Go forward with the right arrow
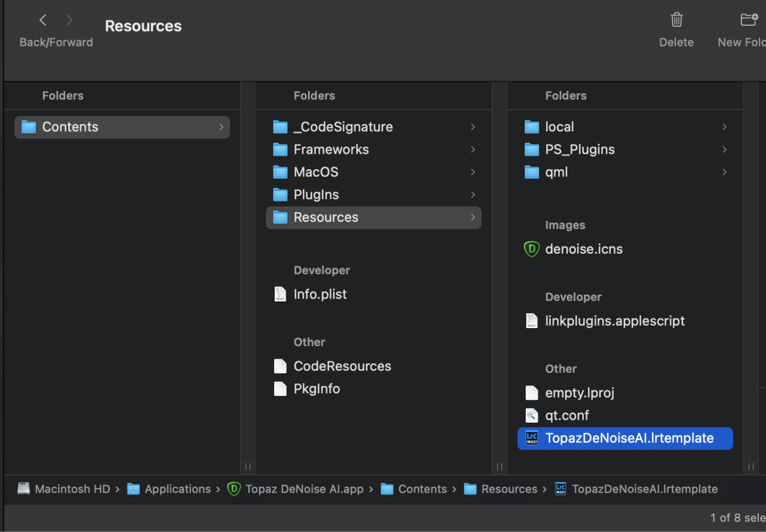 pyautogui.click(x=69, y=20)
